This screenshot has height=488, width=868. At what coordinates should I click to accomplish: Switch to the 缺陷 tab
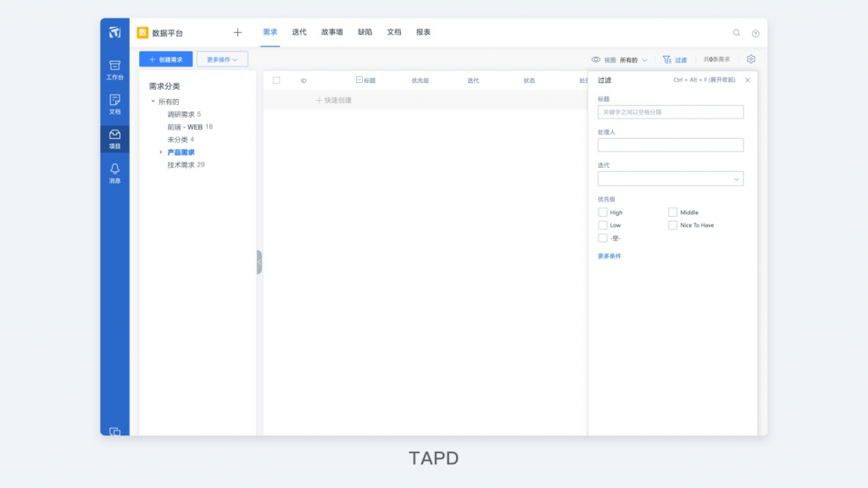[364, 32]
